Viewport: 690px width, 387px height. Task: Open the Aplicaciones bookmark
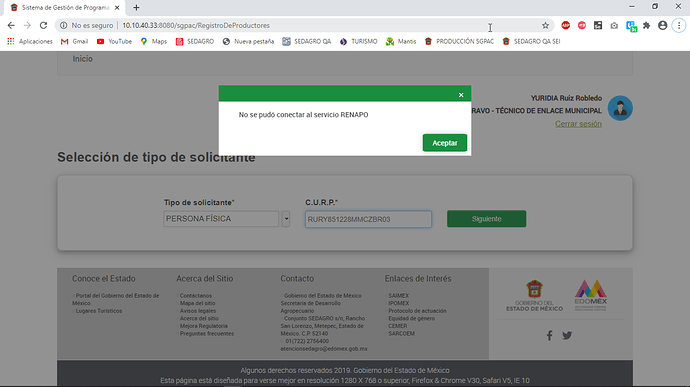(x=30, y=41)
